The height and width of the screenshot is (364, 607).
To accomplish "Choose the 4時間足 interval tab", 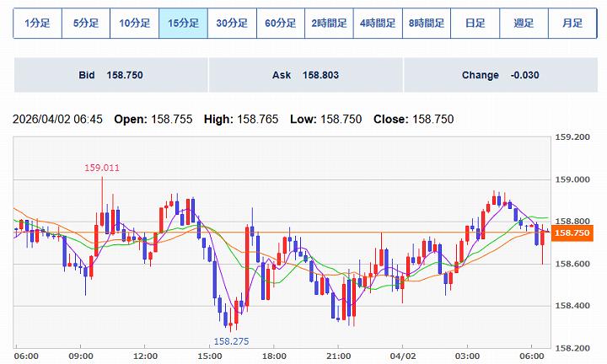I will click(378, 24).
